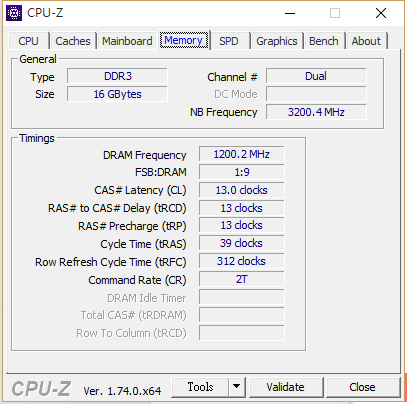The width and height of the screenshot is (407, 404).
Task: Open the Bench tab
Action: (324, 41)
